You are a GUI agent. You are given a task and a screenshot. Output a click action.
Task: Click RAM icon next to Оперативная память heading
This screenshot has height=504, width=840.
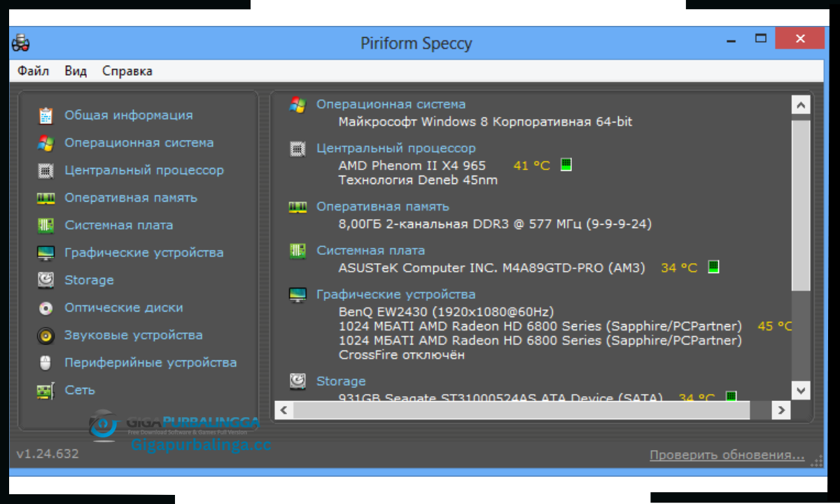tap(297, 207)
